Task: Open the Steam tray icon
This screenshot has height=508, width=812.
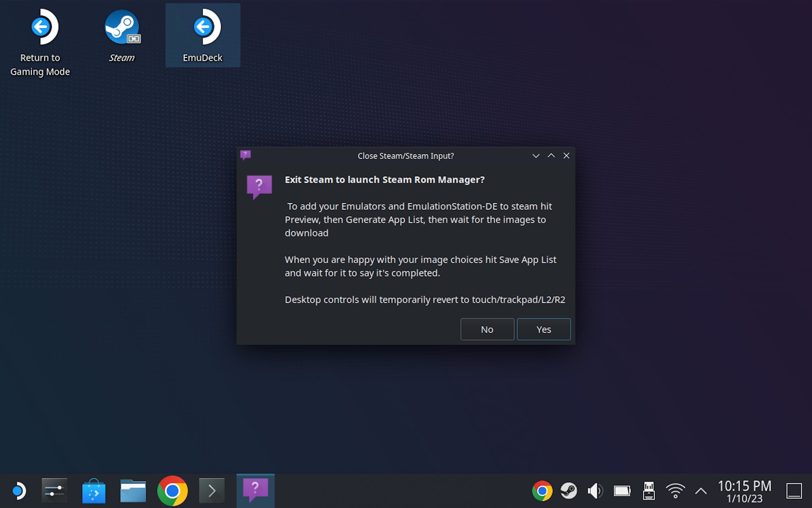Action: coord(569,491)
